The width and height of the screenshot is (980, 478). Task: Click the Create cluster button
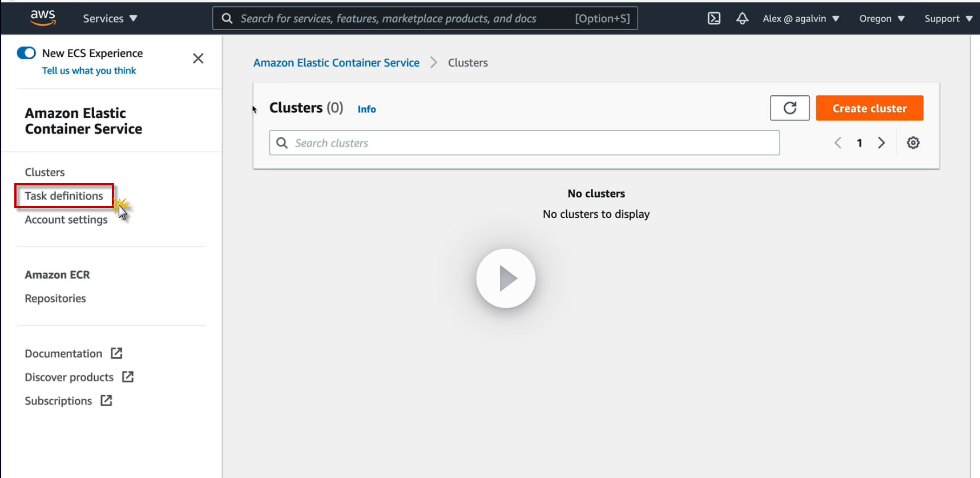pos(869,108)
